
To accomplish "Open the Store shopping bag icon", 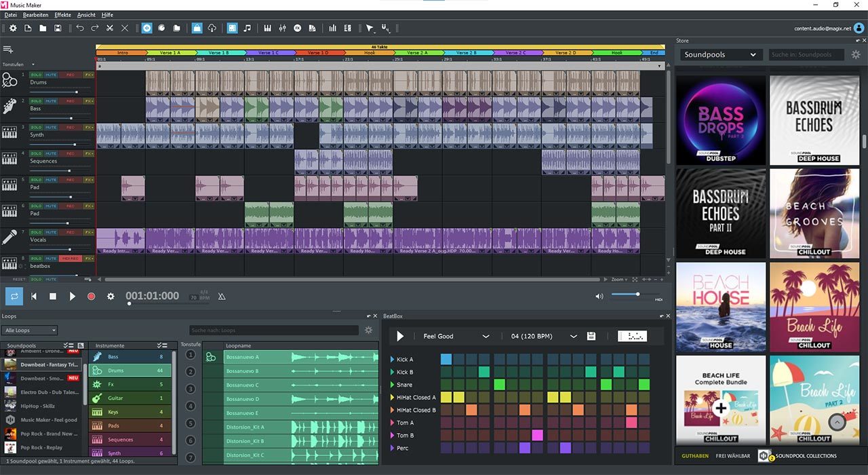I will click(x=197, y=28).
